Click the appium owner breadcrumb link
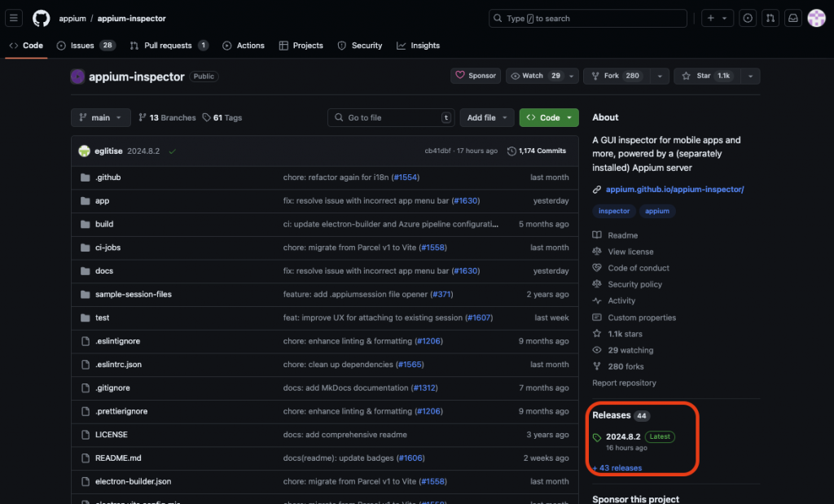Image resolution: width=834 pixels, height=504 pixels. (72, 18)
